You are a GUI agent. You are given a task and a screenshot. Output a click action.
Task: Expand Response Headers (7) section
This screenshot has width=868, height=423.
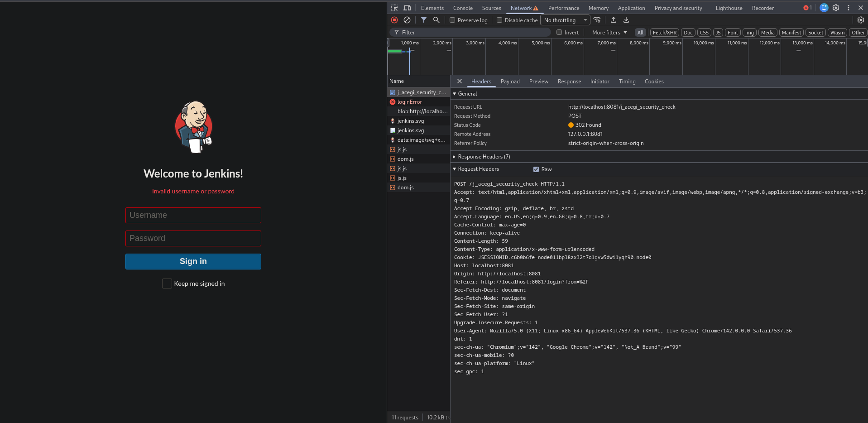481,157
